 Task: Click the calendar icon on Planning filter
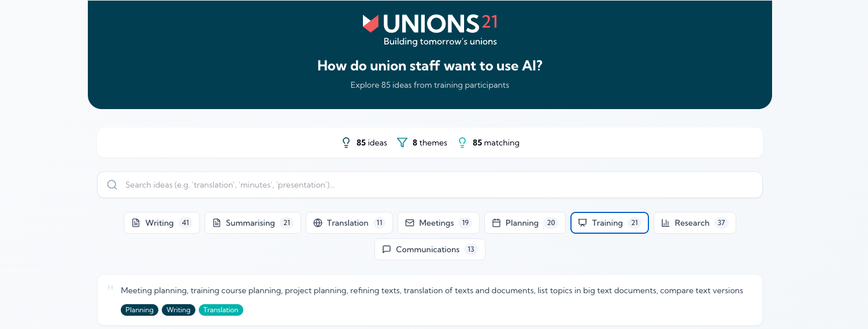point(496,223)
